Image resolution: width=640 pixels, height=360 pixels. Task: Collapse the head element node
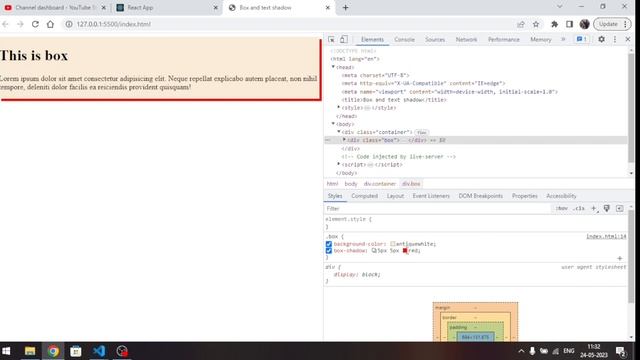[x=333, y=67]
